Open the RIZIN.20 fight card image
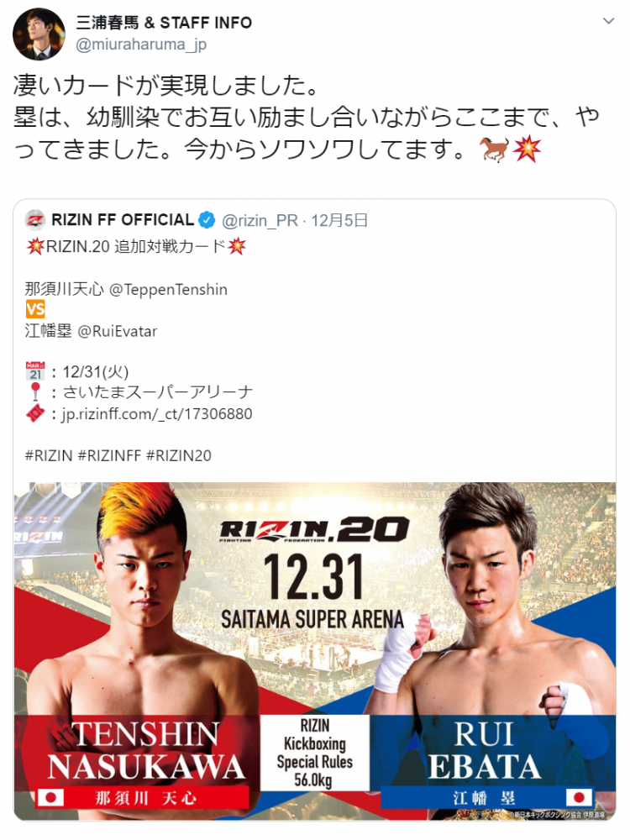Viewport: 630px width, 840px height. coord(315,652)
